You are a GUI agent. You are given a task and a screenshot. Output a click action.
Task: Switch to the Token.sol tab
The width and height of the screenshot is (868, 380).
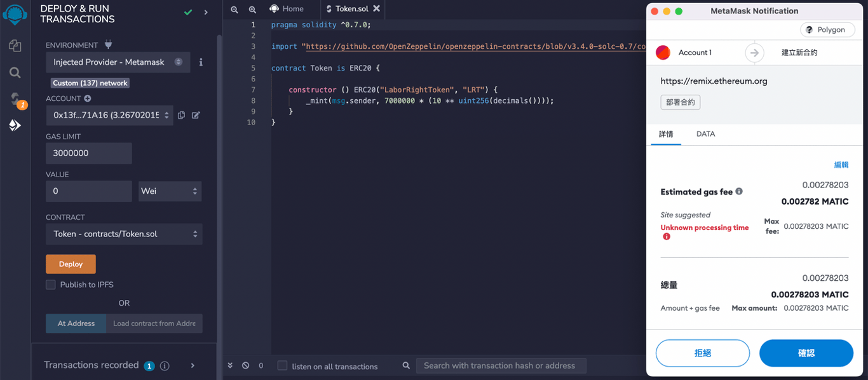coord(353,9)
